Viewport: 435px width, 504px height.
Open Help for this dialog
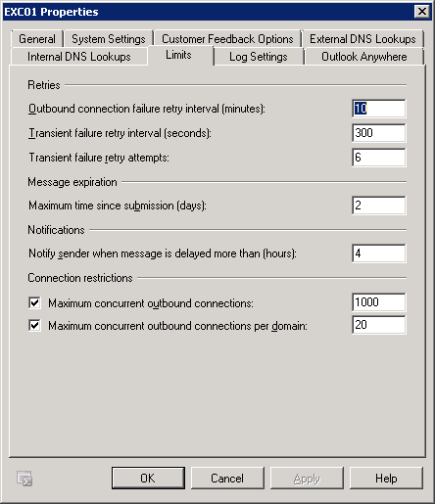(x=386, y=478)
